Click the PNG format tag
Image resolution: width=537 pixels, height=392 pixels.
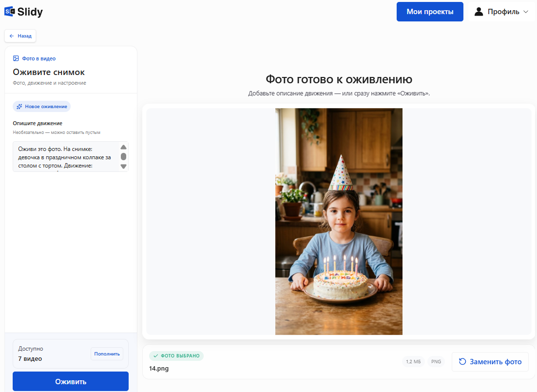pyautogui.click(x=436, y=361)
